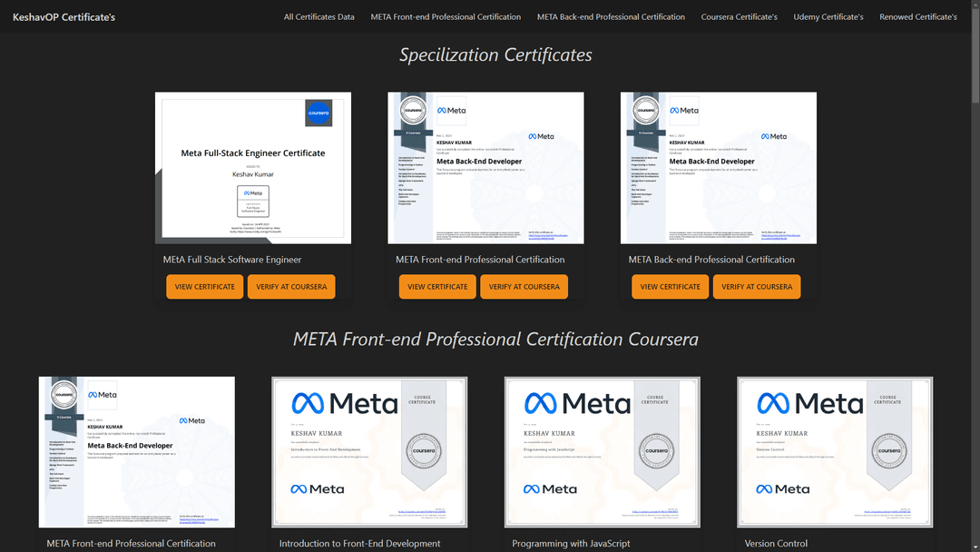
Task: Verify at Coursera for Full Stack Software Engineer
Action: (x=291, y=287)
